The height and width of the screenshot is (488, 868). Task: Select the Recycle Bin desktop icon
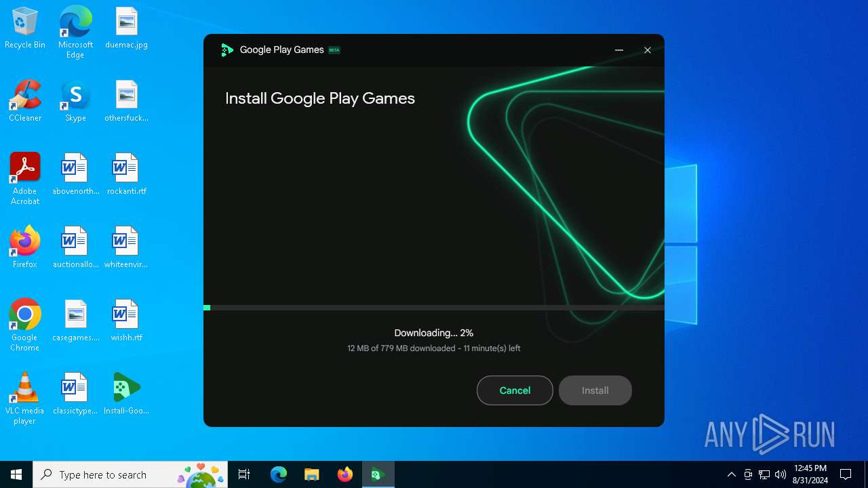pos(25,28)
